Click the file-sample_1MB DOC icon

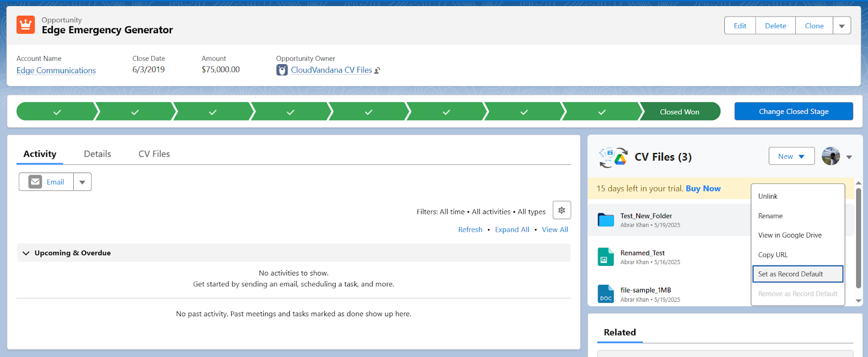pos(605,294)
